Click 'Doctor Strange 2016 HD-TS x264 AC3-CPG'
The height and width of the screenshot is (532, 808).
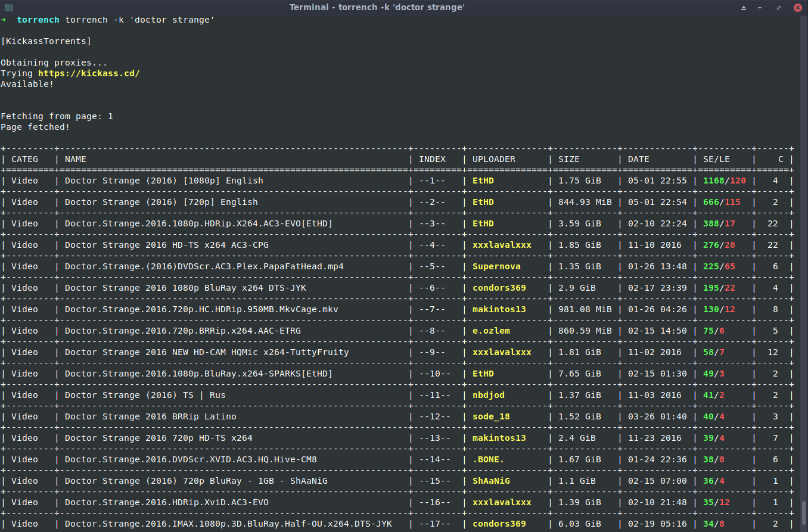(167, 245)
